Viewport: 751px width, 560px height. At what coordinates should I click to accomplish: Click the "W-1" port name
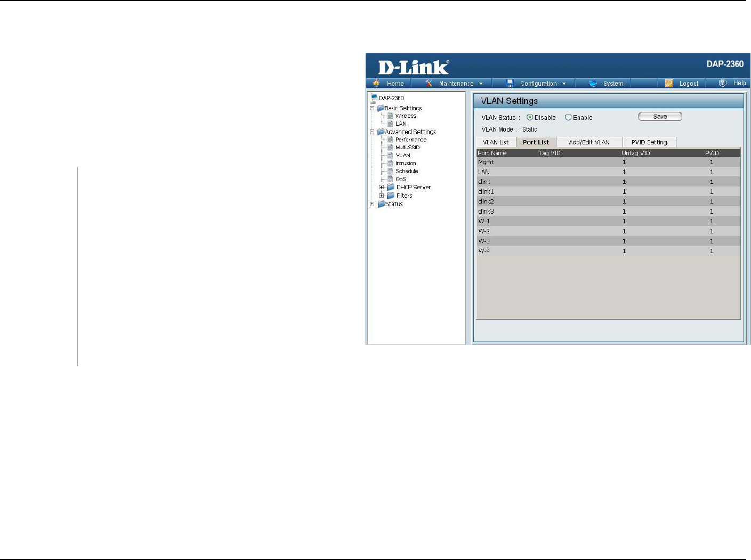pos(484,221)
